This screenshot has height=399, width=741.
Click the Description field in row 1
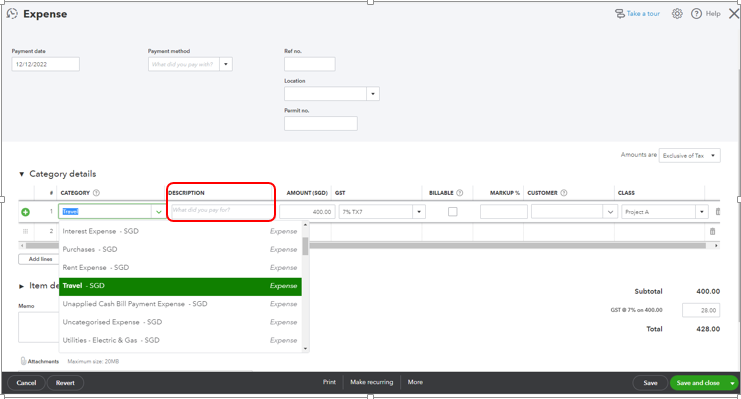(221, 210)
